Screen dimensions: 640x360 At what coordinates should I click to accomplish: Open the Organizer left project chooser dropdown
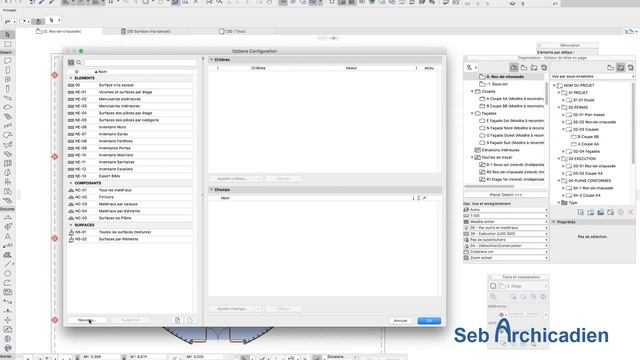(472, 68)
